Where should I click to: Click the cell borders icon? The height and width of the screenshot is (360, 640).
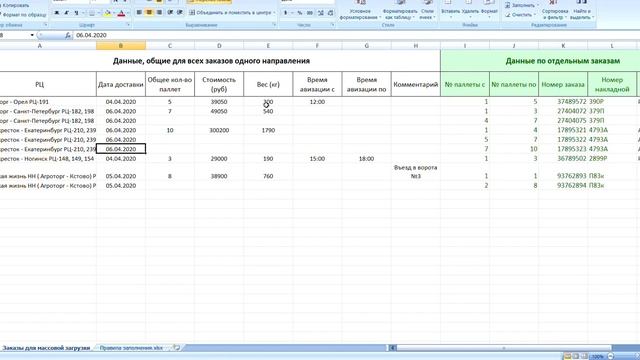point(92,13)
